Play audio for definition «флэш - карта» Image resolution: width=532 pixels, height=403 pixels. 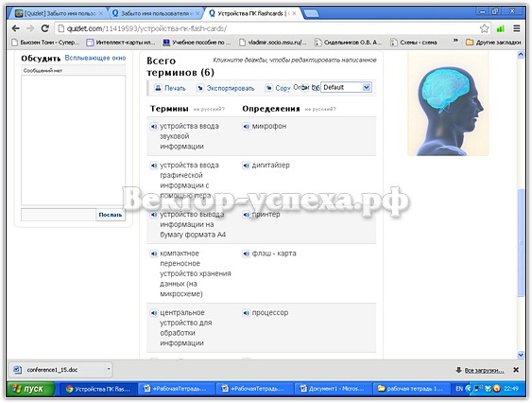pyautogui.click(x=246, y=254)
